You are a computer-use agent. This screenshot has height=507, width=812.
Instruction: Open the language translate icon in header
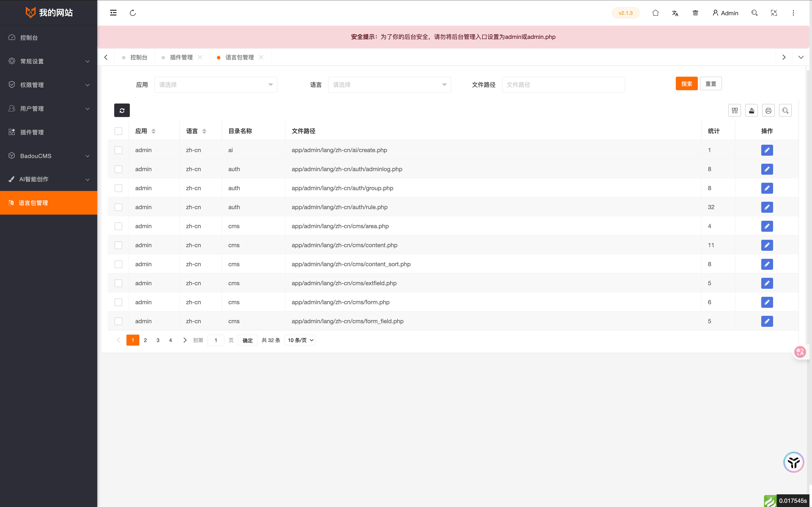pyautogui.click(x=675, y=13)
